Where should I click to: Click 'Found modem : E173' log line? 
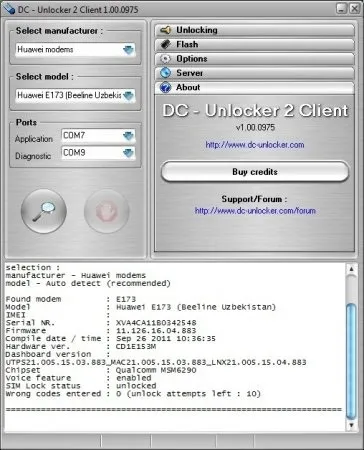[x=71, y=299]
